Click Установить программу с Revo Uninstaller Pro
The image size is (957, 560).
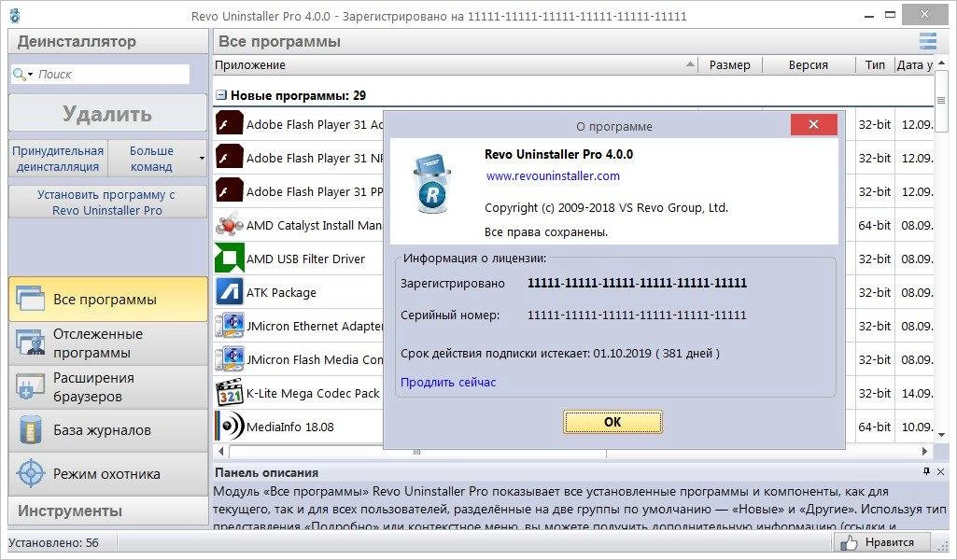108,202
